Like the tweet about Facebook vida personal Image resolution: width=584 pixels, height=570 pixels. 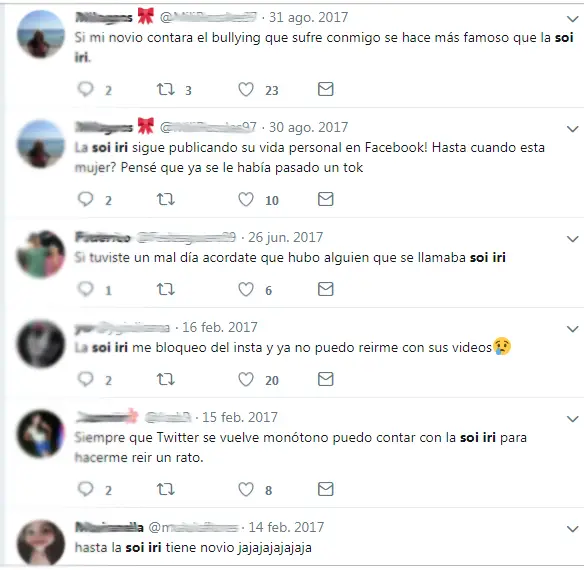(x=246, y=199)
